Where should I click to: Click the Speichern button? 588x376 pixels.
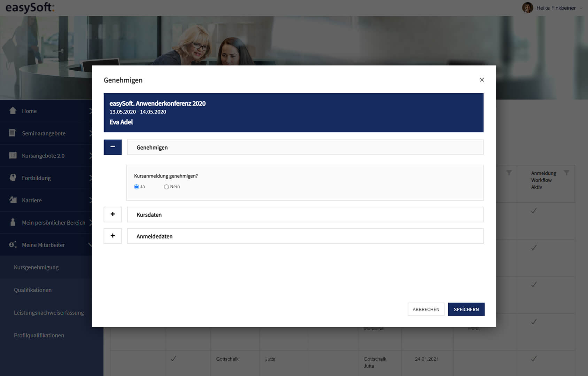[466, 309]
